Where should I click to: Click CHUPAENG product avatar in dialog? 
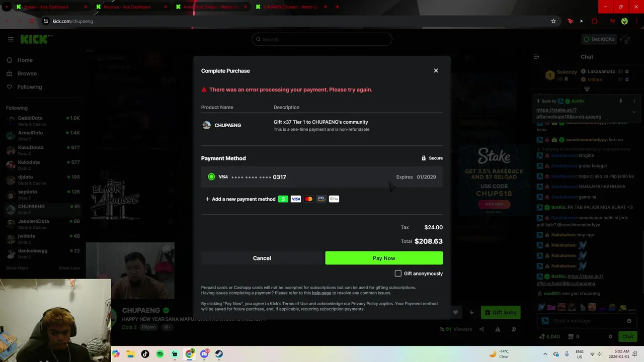206,125
